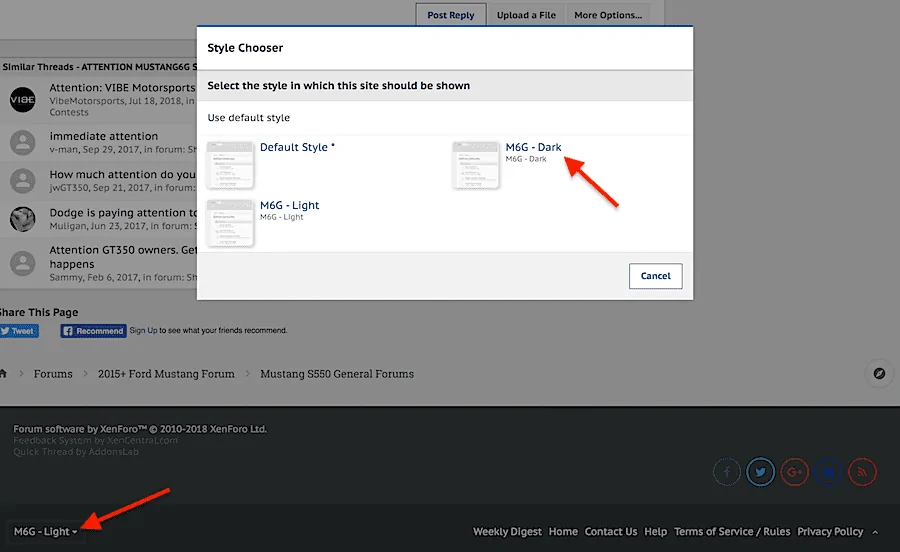
Task: Open Help footer link
Action: (x=655, y=532)
